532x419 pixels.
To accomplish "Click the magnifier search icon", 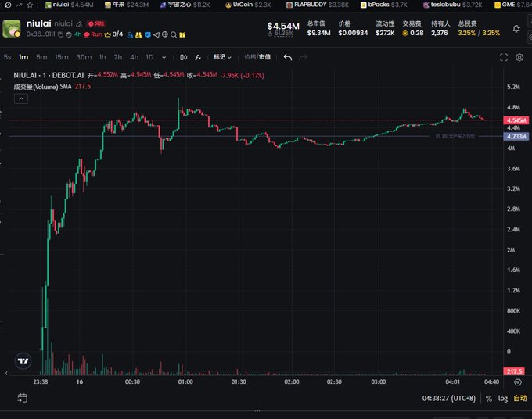I will coord(174,34).
